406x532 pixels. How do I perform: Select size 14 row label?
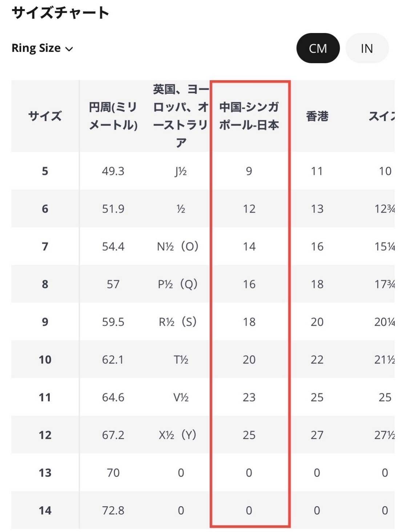45,510
